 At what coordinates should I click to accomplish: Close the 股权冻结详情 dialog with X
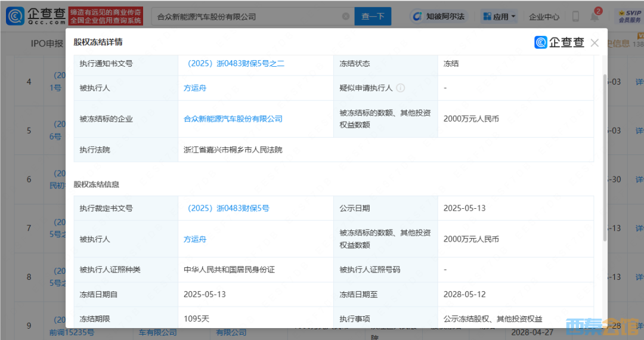click(594, 43)
